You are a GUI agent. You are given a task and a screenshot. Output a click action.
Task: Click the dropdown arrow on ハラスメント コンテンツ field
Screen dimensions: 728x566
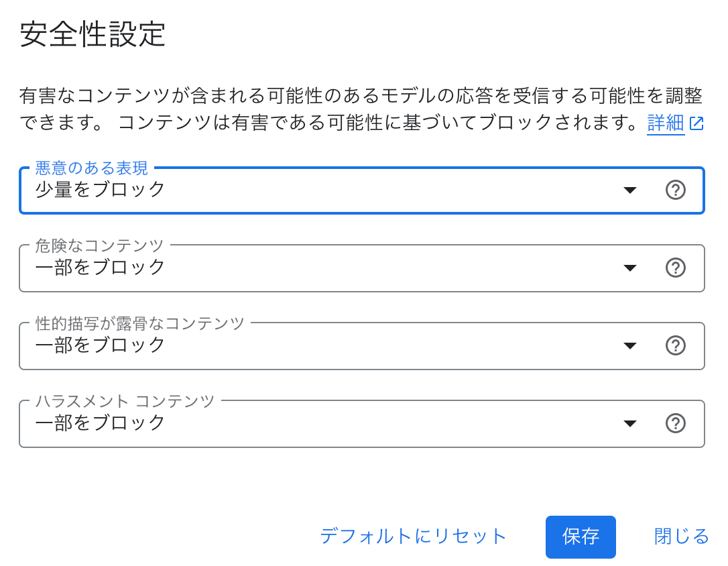click(x=630, y=423)
